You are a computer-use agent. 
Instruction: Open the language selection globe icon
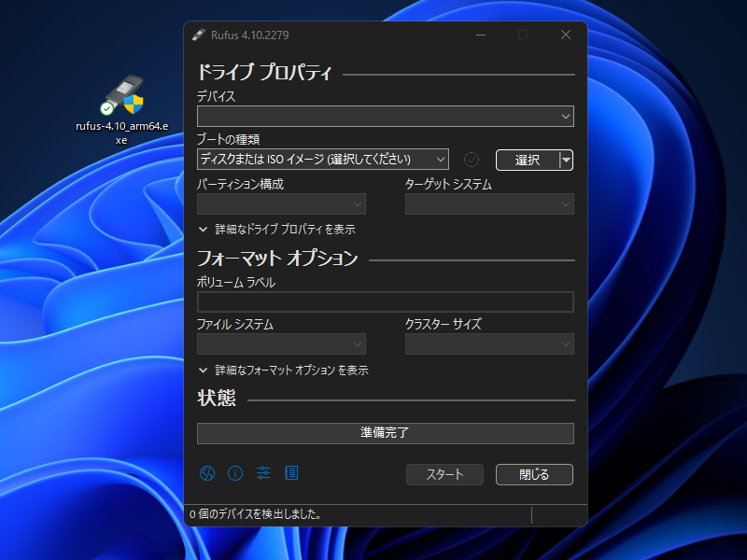(x=207, y=473)
